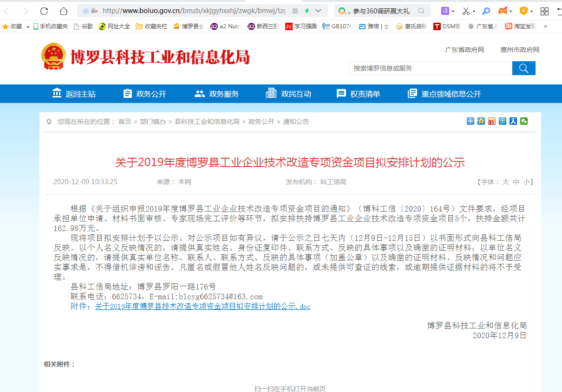Reload the page with the refresh icon

(x=44, y=11)
